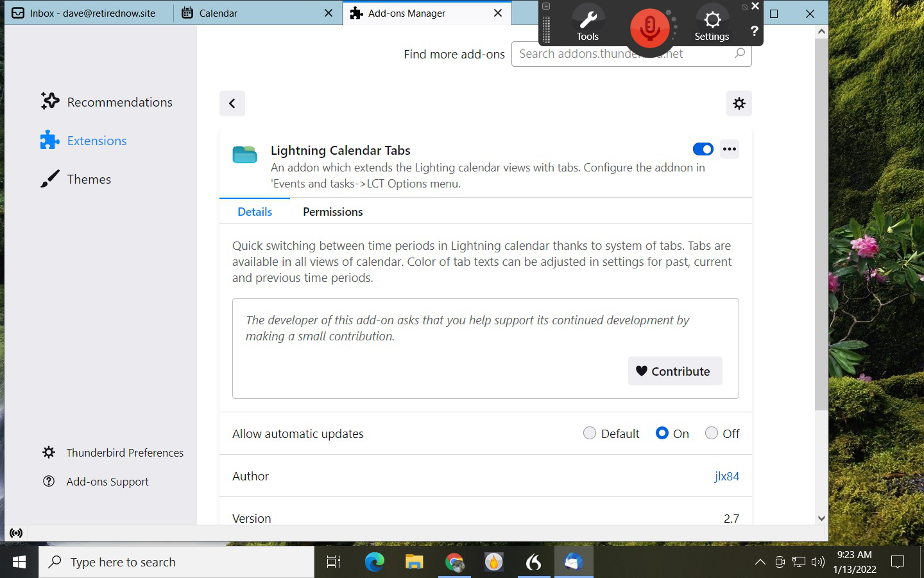Open the notification center icon
The width and height of the screenshot is (924, 578).
click(x=898, y=563)
